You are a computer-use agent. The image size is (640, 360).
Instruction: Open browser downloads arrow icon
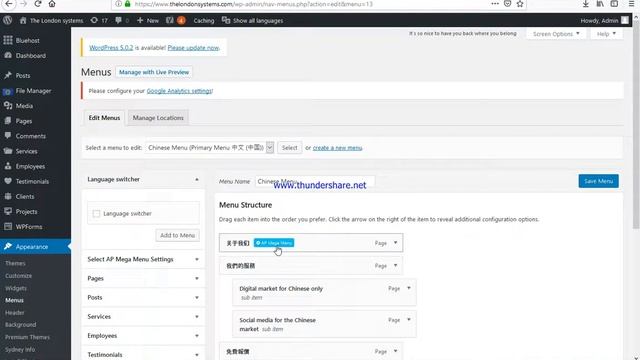click(x=586, y=4)
